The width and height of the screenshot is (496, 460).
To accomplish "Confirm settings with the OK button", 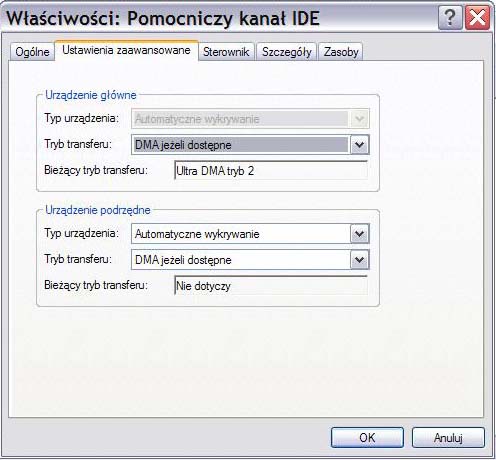I will pos(367,437).
